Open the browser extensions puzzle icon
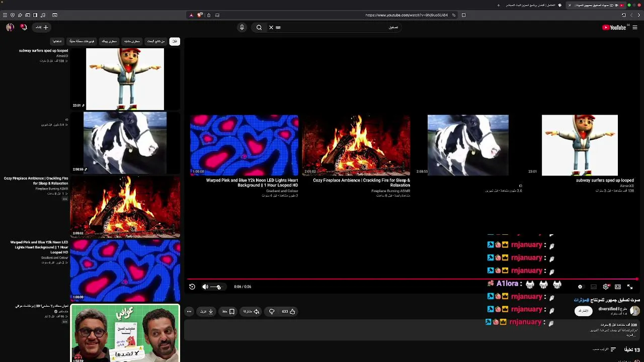 tap(20, 15)
